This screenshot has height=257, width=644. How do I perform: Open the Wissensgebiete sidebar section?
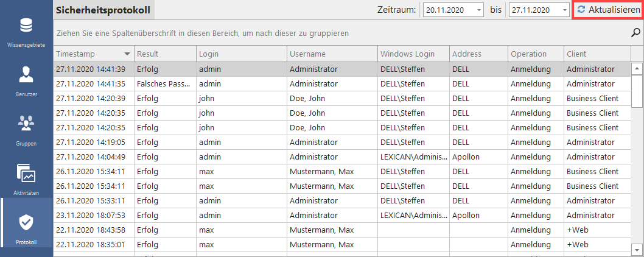point(26,33)
